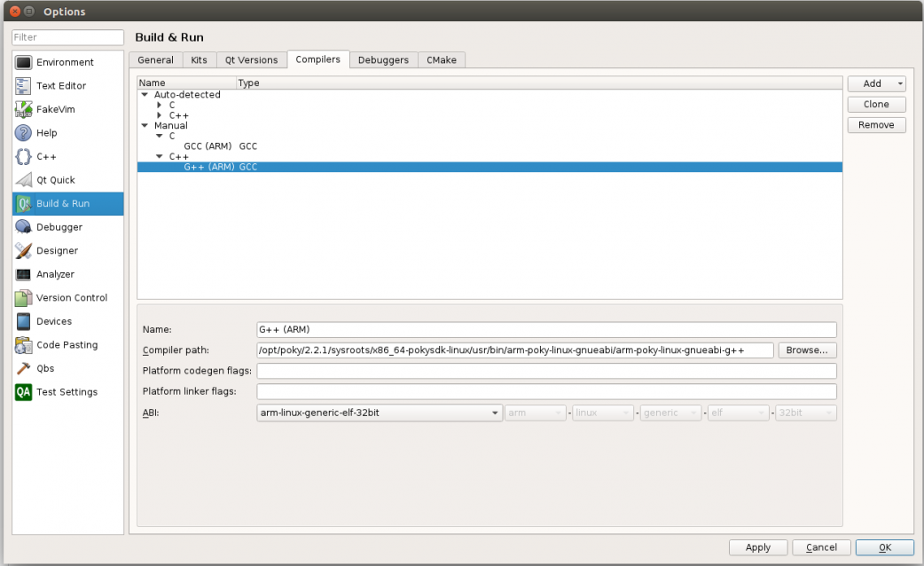Viewport: 924px width, 566px height.
Task: Open FakeVim settings icon
Action: tap(24, 110)
